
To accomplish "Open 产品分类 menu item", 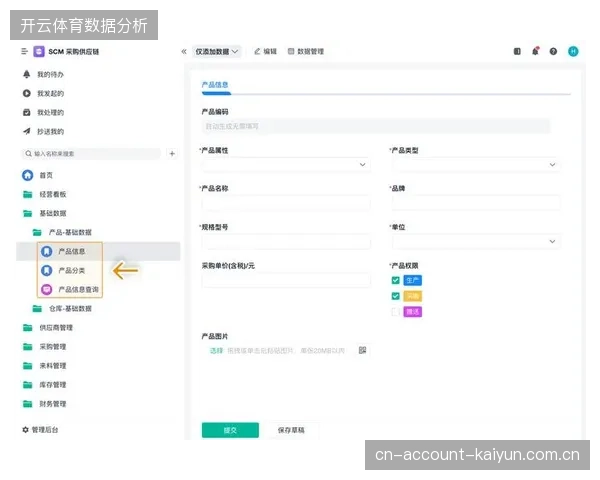I will [x=72, y=271].
